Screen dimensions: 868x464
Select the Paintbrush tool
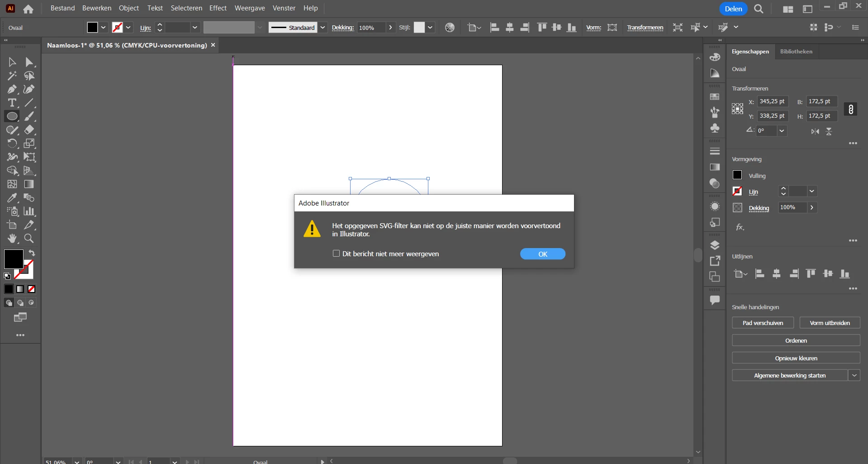(x=29, y=116)
